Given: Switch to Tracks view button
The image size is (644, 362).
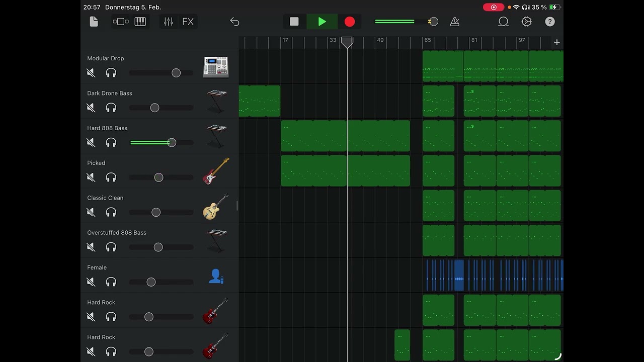Looking at the screenshot, I should [121, 22].
